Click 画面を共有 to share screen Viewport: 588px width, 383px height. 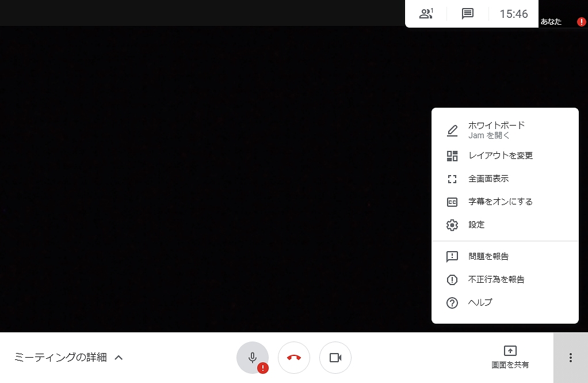coord(510,358)
